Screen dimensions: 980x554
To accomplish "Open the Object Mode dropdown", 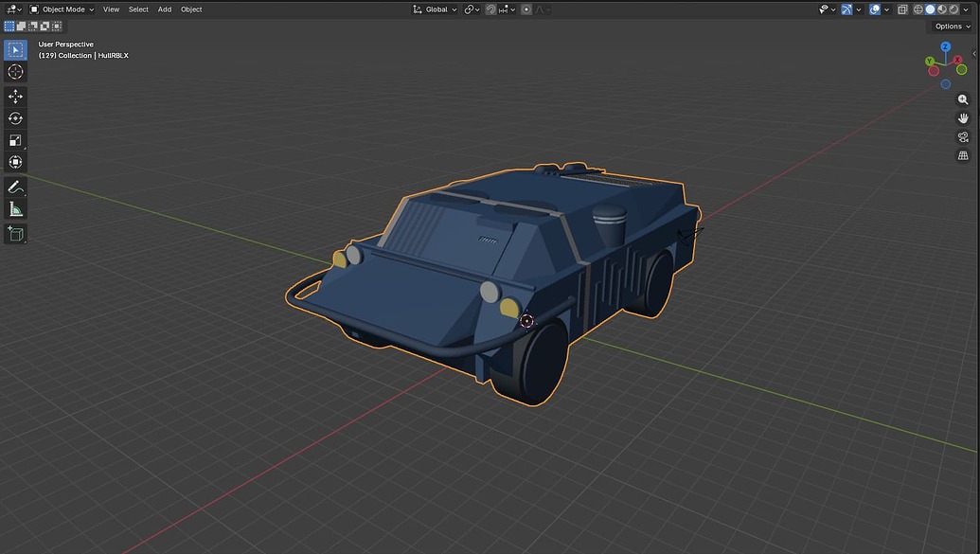I will pos(62,9).
